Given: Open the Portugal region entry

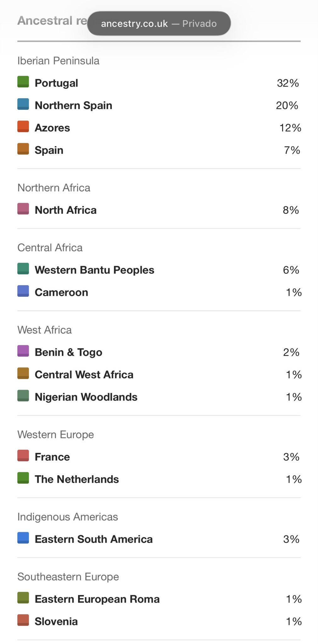Looking at the screenshot, I should pos(56,83).
